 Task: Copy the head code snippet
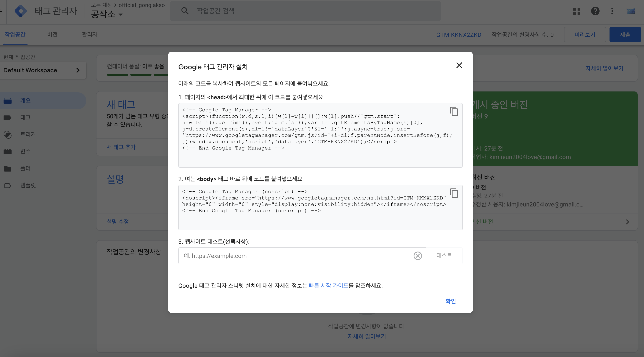(454, 111)
